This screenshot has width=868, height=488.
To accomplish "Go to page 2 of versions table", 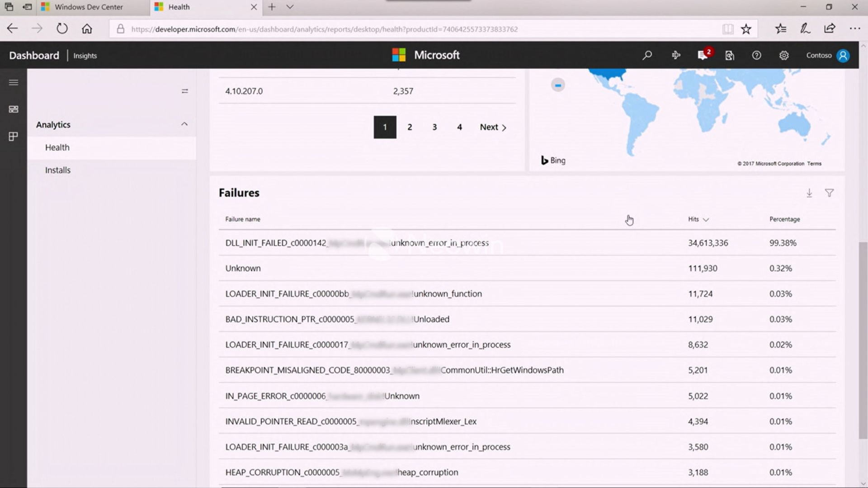I will (410, 127).
